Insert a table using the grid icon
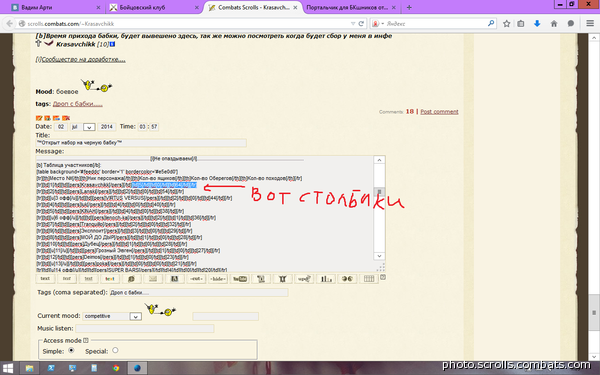Viewport: 600px width, 375px height. [369, 279]
